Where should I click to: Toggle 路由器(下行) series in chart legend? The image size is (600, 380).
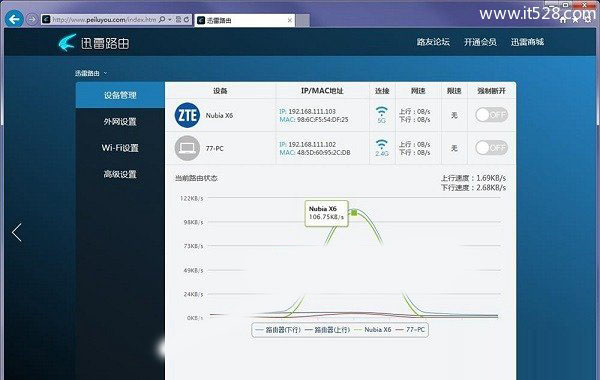279,329
